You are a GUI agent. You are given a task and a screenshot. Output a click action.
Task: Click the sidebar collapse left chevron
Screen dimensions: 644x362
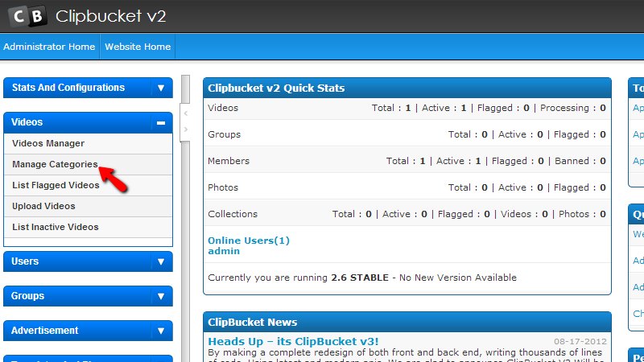(x=186, y=113)
